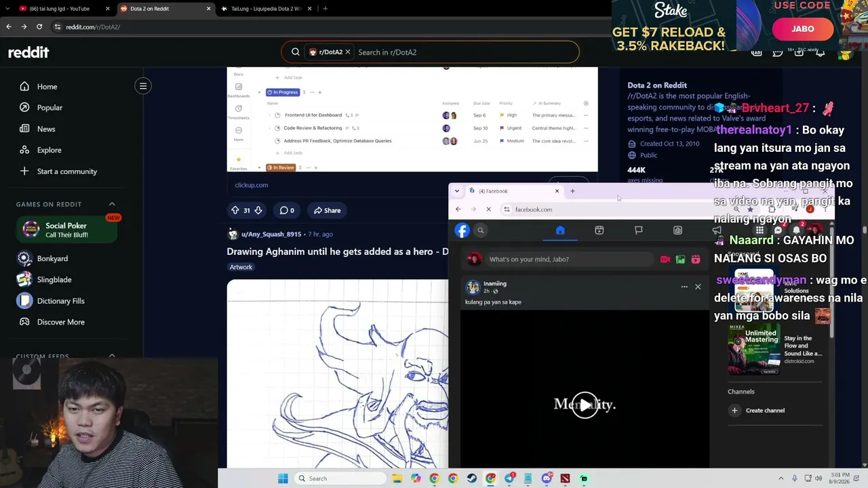Open the Aghanim drawing image

tap(338, 373)
